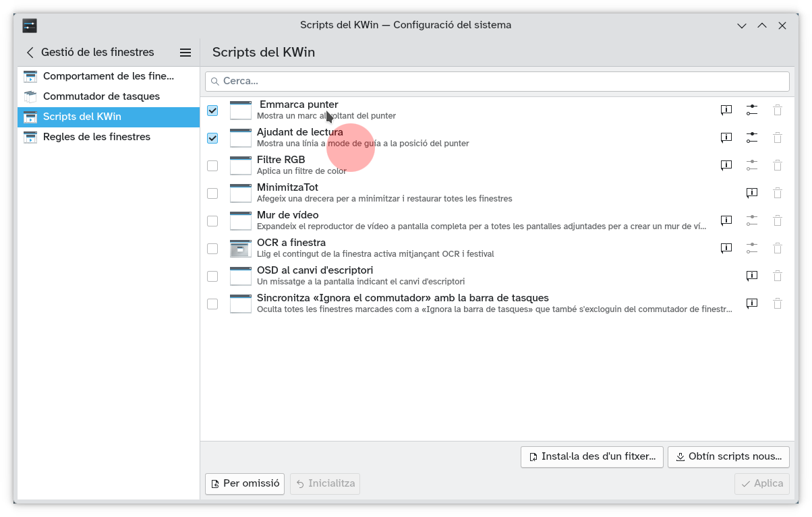The width and height of the screenshot is (812, 517).
Task: Check the Mur de vídeo script
Action: click(212, 220)
